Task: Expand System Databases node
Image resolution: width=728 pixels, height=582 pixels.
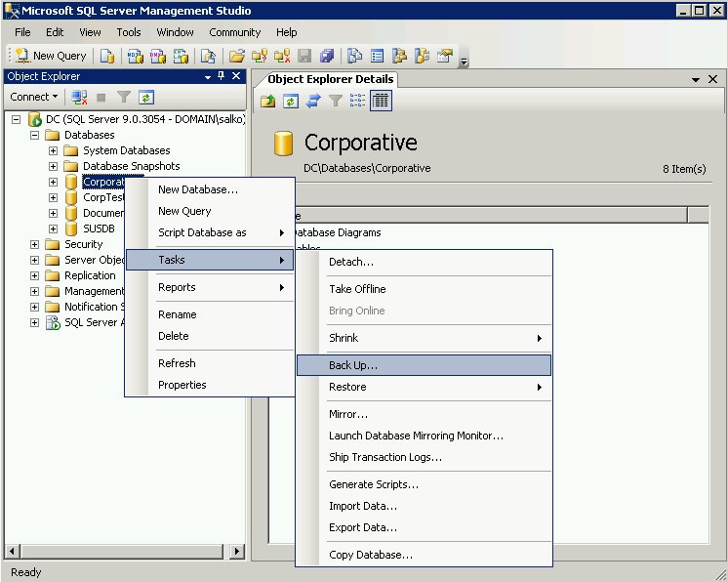Action: click(53, 150)
